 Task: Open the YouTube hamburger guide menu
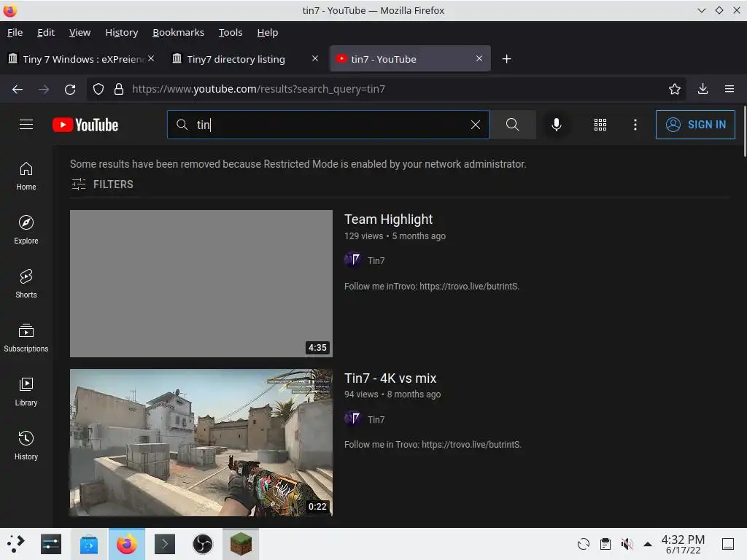26,125
